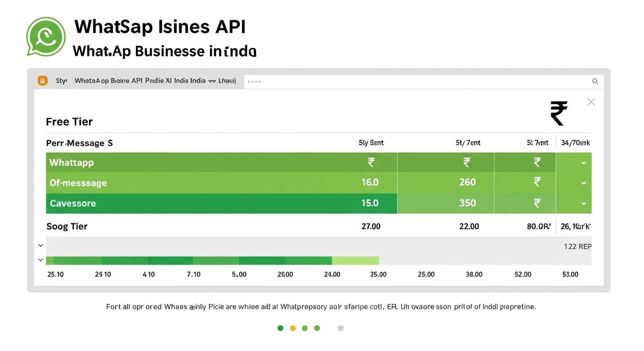
Task: Expand the Cavessore row dropdown arrow
Action: pos(583,204)
